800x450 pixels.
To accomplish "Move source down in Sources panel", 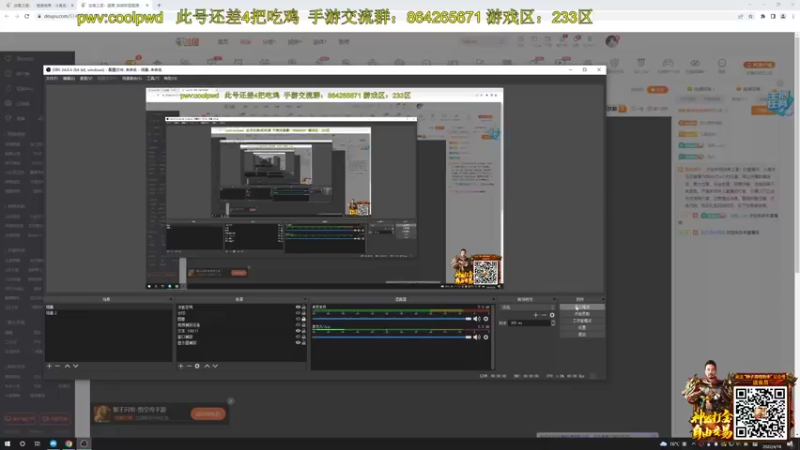I will pyautogui.click(x=215, y=366).
